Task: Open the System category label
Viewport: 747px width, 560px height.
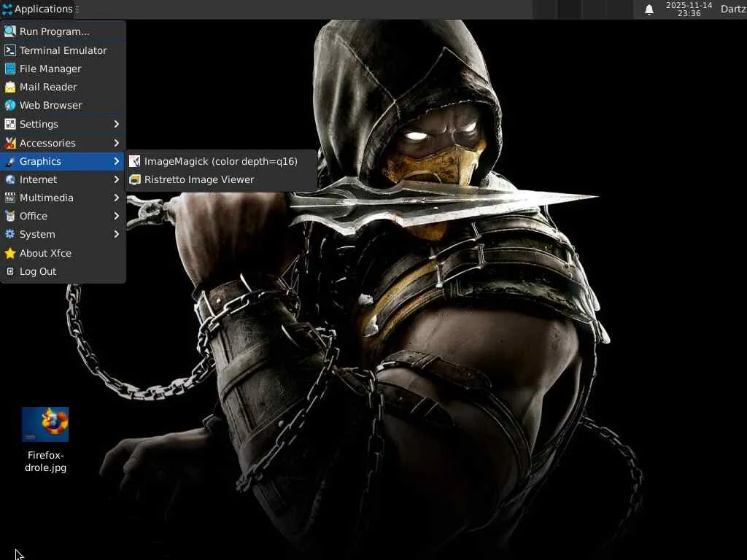Action: [37, 234]
